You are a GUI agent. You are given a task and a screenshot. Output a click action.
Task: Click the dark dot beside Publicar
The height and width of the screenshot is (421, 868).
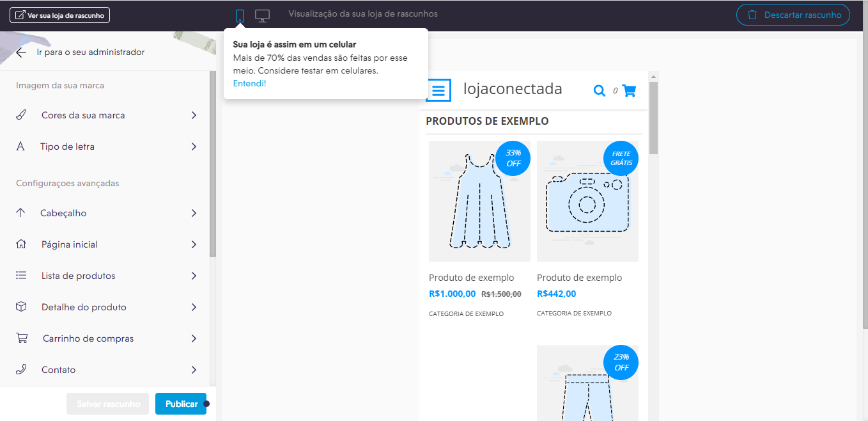[x=206, y=404]
